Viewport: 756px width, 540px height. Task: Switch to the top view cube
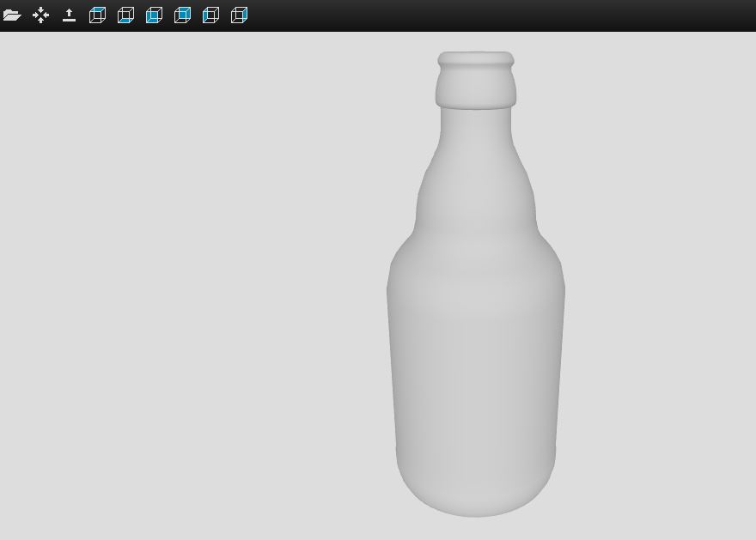point(97,15)
